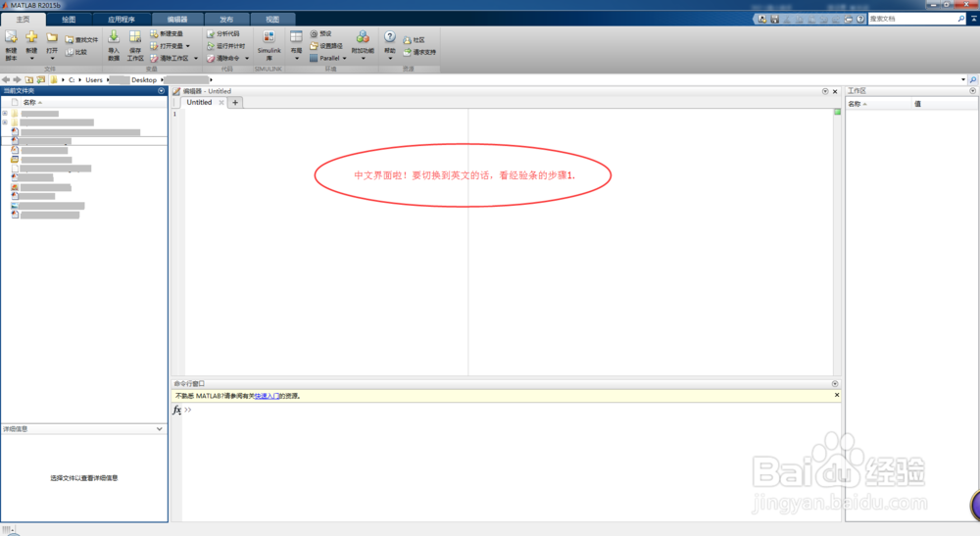Click the Value (值) column header in Workspace

(x=944, y=104)
